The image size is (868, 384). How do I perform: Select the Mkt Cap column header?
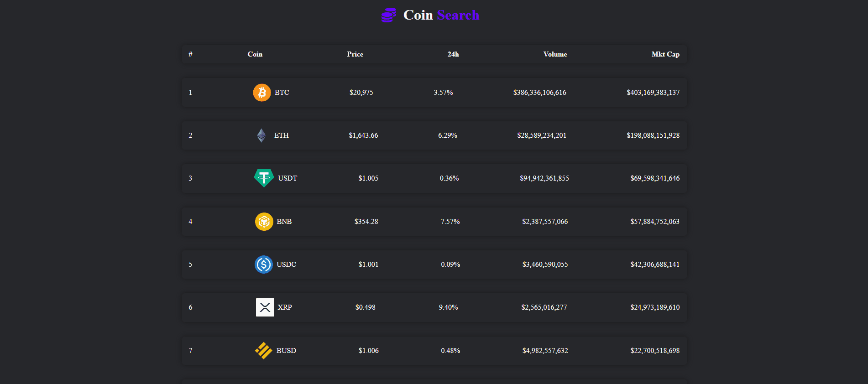pyautogui.click(x=665, y=54)
